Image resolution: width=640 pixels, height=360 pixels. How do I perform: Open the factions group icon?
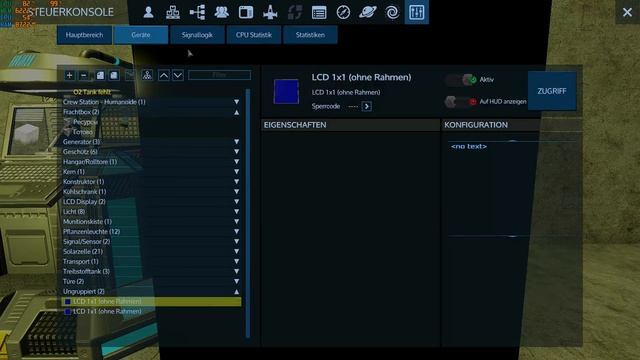pos(222,12)
